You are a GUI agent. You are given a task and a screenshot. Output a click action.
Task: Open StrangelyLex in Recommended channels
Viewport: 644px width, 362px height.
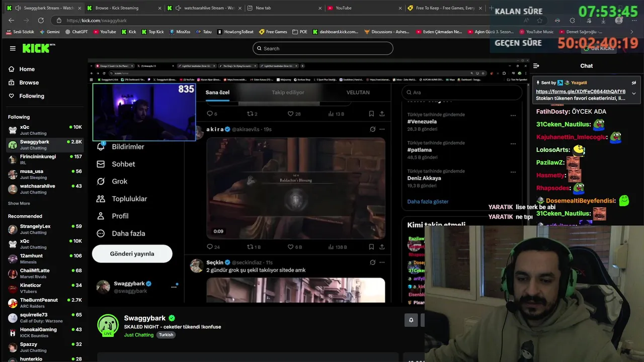(x=44, y=229)
